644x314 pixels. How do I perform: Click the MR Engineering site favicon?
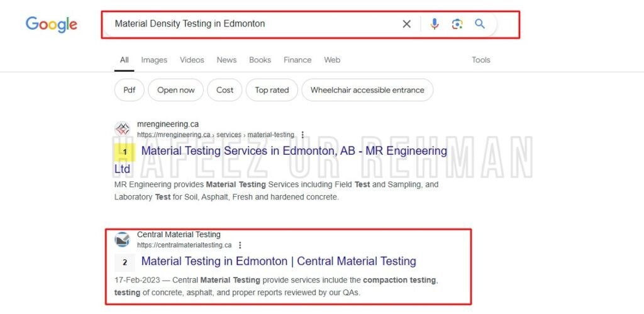click(122, 129)
